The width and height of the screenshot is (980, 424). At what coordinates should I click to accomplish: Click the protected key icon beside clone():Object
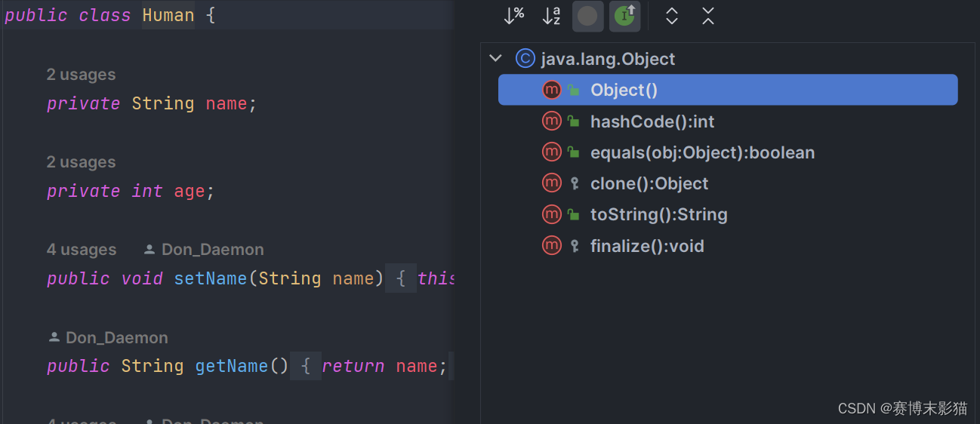(575, 183)
